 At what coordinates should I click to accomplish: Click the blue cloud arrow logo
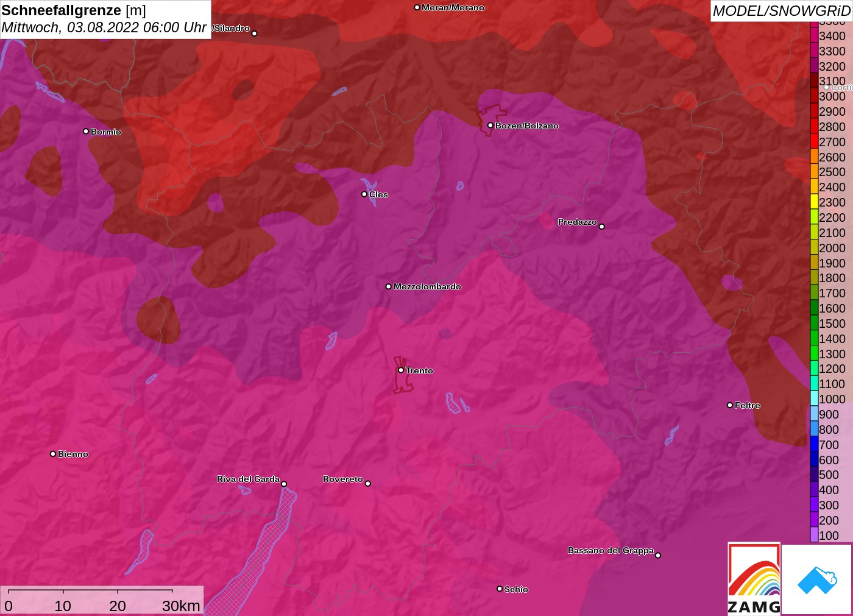817,579
